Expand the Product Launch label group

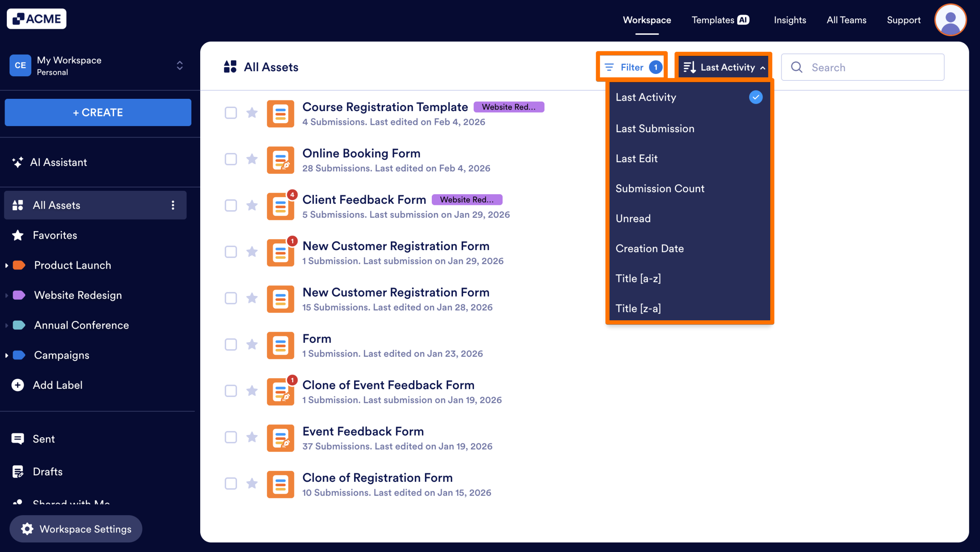(x=7, y=265)
